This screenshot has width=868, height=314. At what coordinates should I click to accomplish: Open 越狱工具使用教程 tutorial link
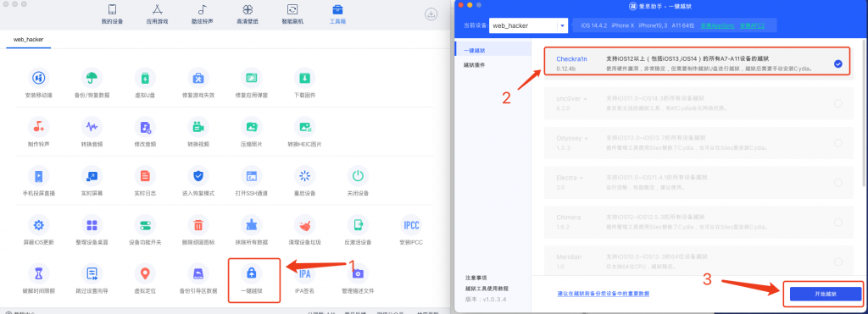[487, 289]
